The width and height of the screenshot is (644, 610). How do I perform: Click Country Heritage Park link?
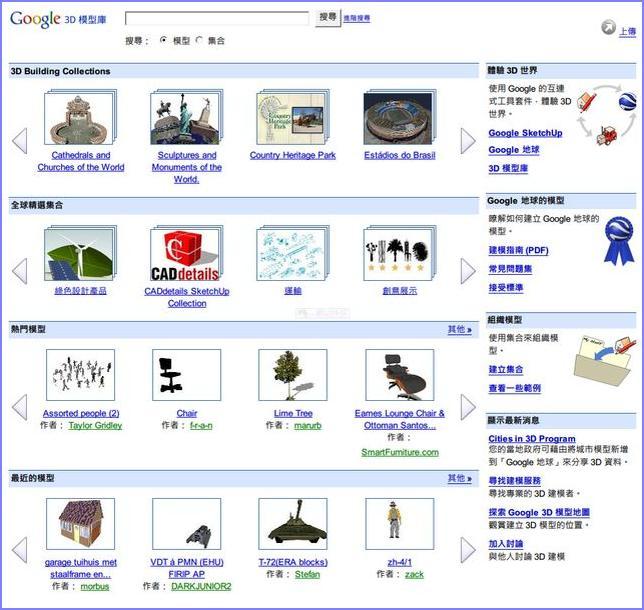pos(293,155)
